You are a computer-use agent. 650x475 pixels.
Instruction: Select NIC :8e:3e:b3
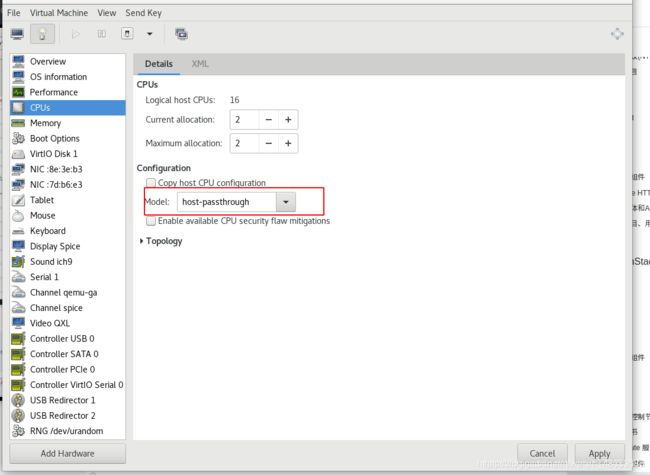pyautogui.click(x=68, y=169)
